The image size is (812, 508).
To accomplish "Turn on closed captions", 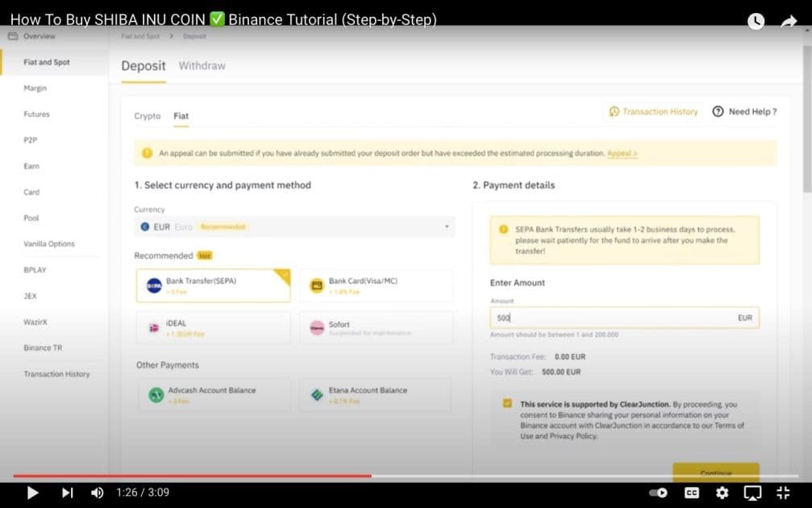I will point(691,493).
